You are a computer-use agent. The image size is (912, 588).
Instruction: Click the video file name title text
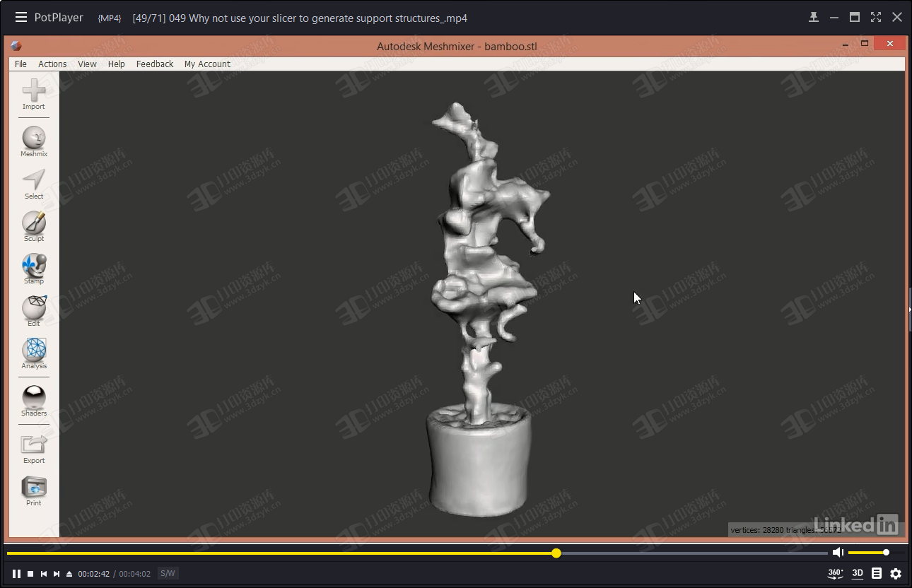point(300,18)
